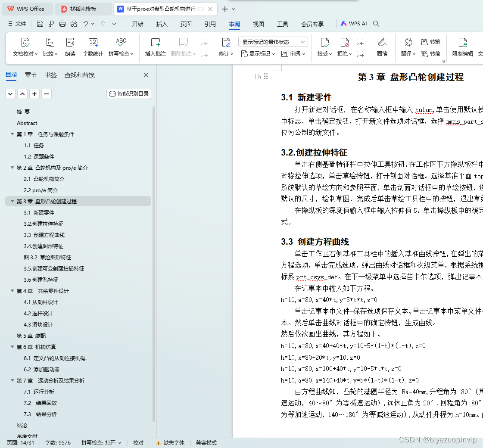This screenshot has width=483, height=448.
Task: Open the 页面 ribbon tab
Action: pyautogui.click(x=186, y=24)
